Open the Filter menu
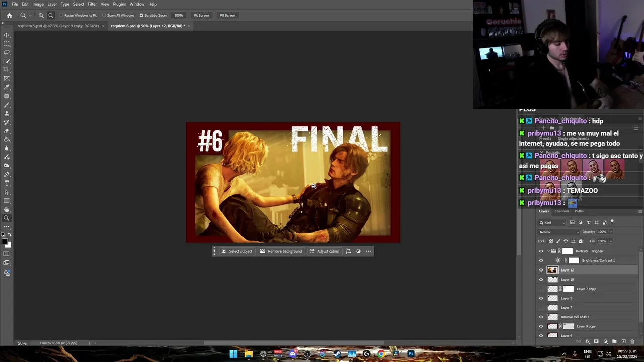 [92, 4]
